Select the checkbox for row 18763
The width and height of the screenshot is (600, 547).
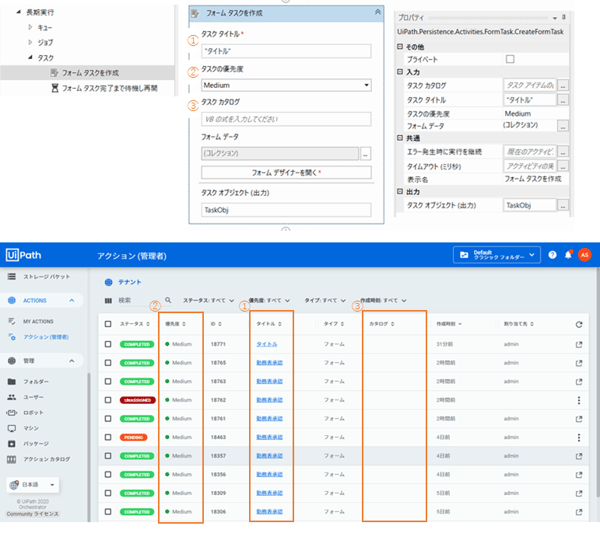[x=108, y=381]
